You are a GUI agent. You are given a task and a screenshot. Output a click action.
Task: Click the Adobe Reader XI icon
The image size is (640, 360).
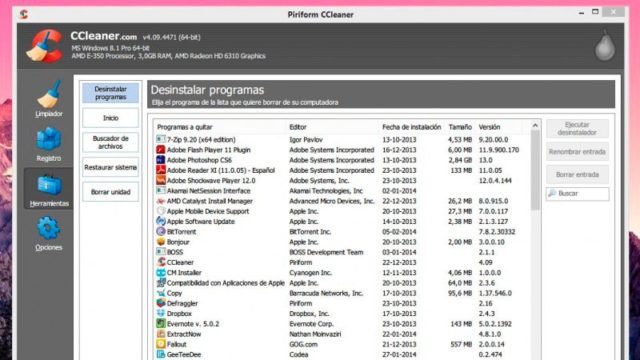tap(161, 170)
